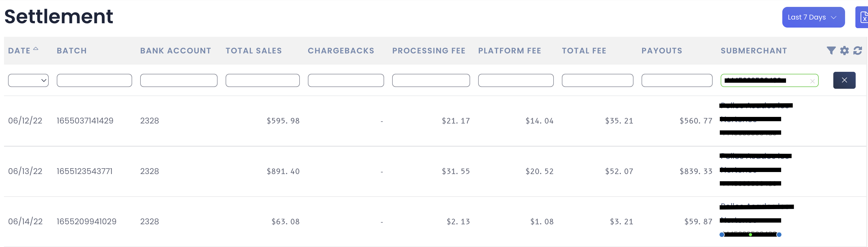Click the dark clear-filters X button
This screenshot has width=868, height=247.
(844, 80)
